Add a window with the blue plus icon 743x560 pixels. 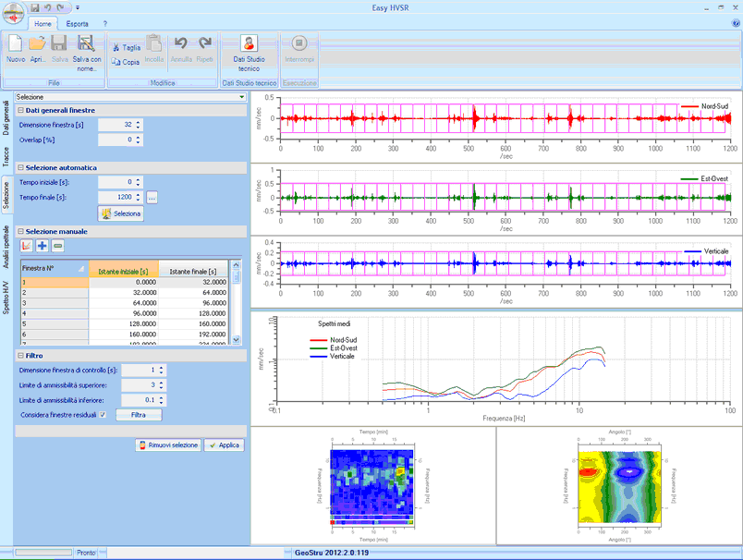click(43, 246)
